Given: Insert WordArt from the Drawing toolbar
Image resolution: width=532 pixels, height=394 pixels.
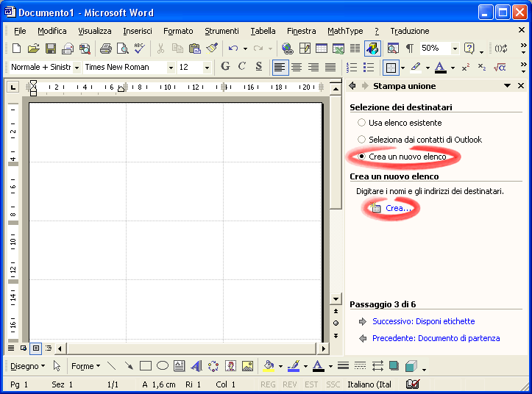Looking at the screenshot, I should 196,366.
